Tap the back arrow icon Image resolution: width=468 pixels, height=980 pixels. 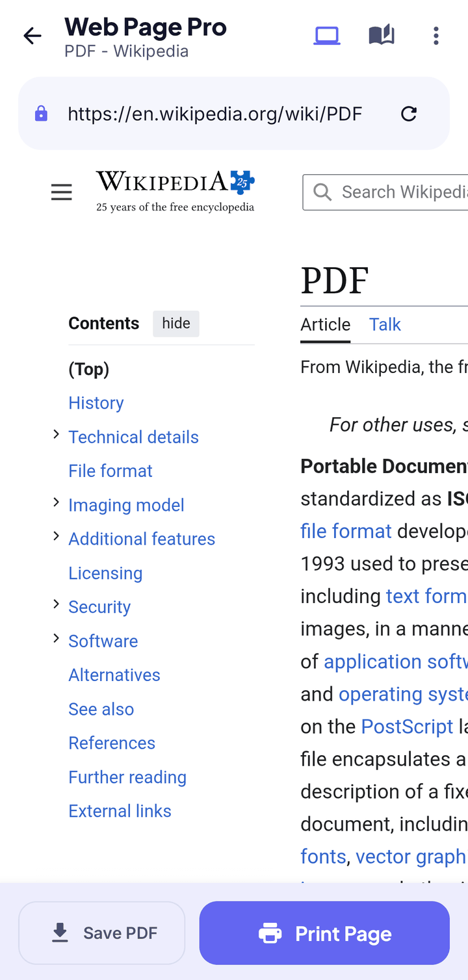[32, 36]
